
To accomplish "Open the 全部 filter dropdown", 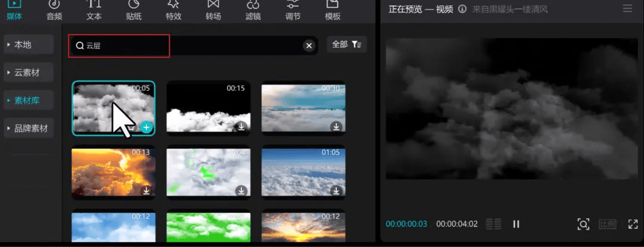I will (x=346, y=44).
